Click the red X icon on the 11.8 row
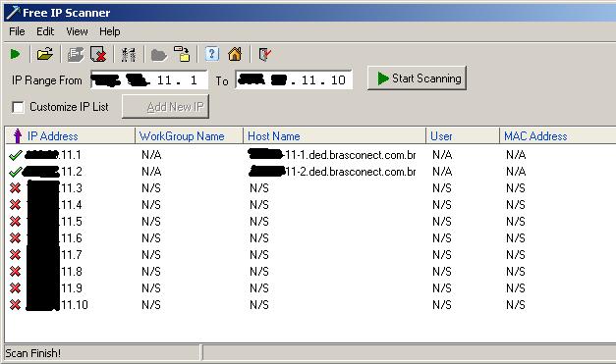Viewport: 616px width, 364px height. 16,272
